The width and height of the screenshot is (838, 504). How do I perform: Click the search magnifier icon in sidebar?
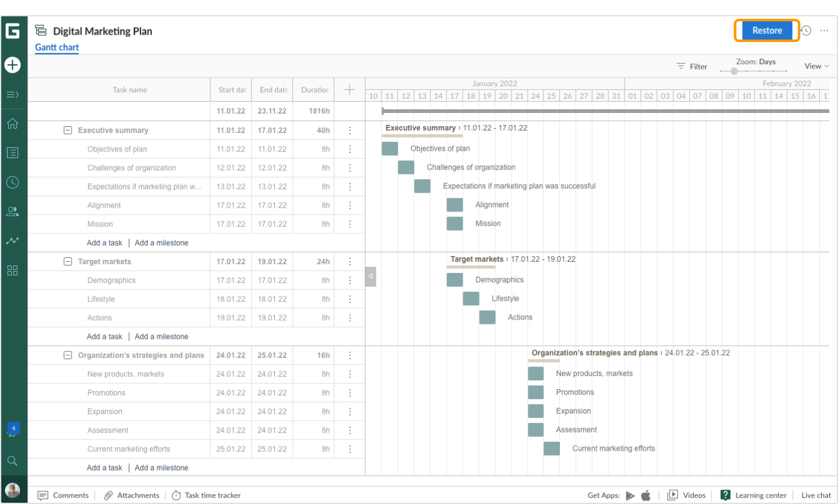pyautogui.click(x=13, y=461)
